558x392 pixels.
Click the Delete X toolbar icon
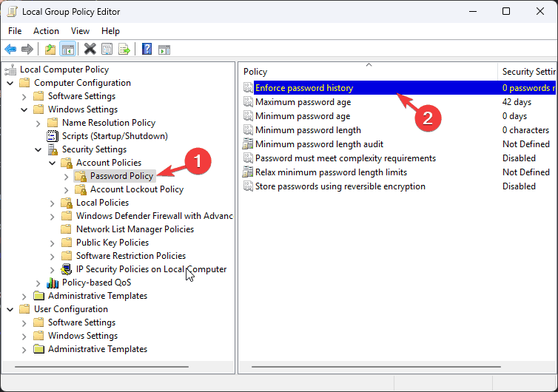click(90, 49)
